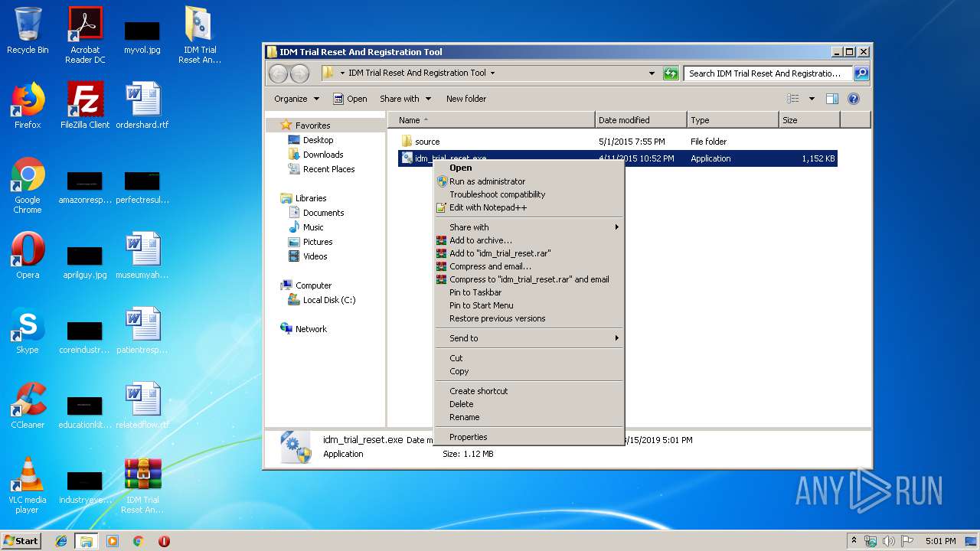Launch CCleaner desktop shortcut

point(28,405)
